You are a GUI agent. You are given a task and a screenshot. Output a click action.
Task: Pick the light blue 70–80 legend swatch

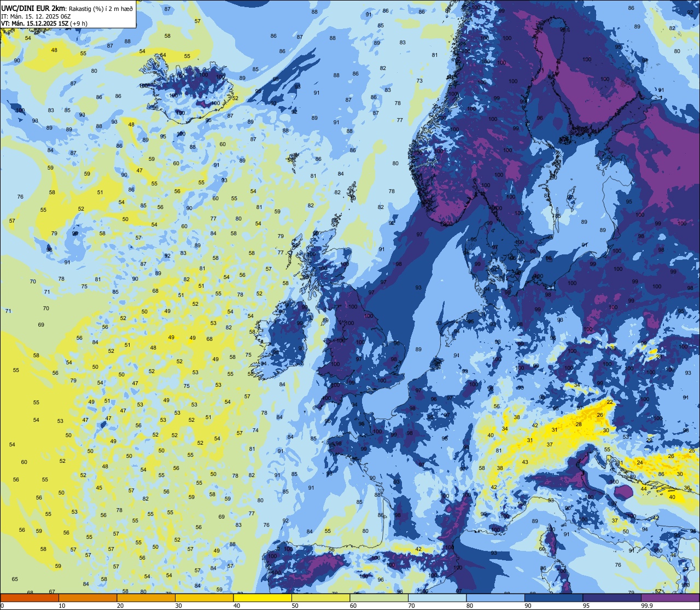[x=437, y=597]
